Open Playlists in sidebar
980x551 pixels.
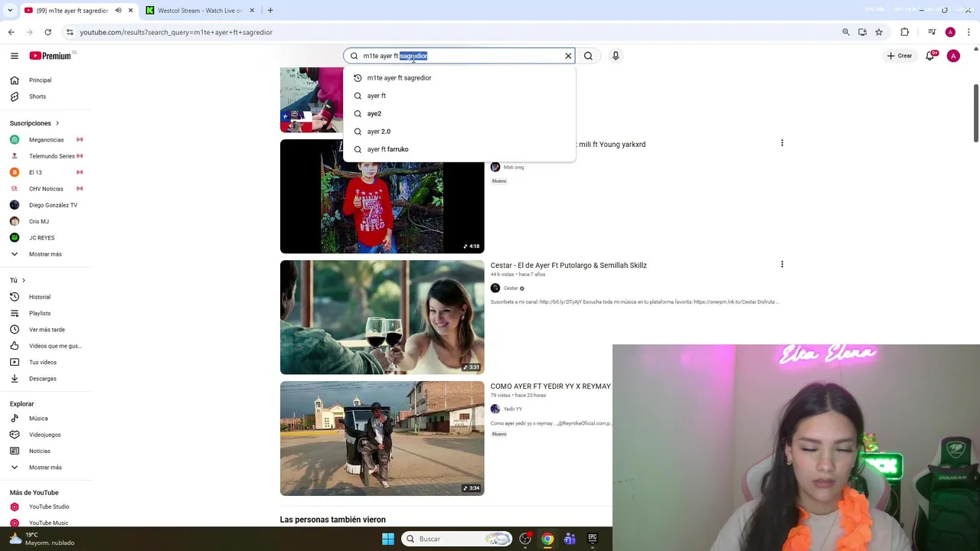[x=40, y=313]
